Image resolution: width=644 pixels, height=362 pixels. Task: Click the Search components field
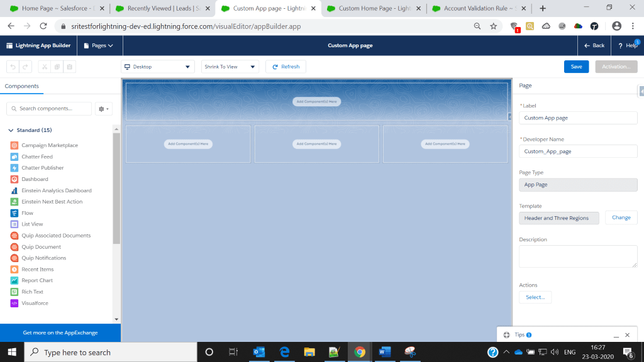coord(49,109)
